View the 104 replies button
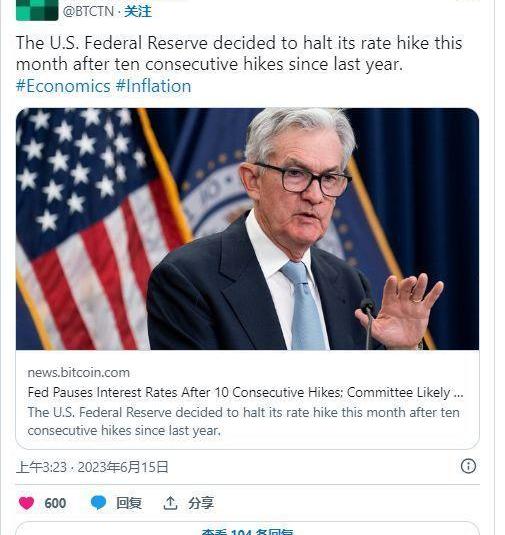The height and width of the screenshot is (535, 505). 247,530
